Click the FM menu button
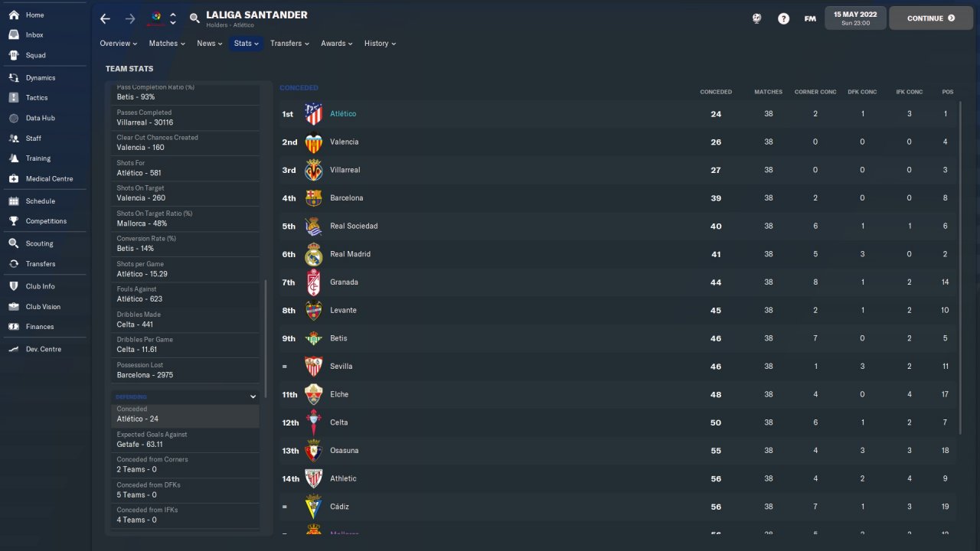Screen dimensions: 980x551 click(810, 18)
